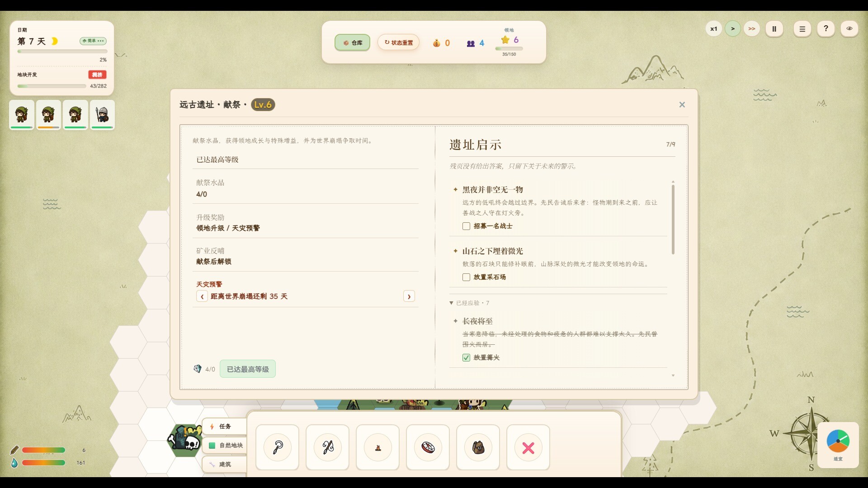Select the first green-hooded villager portrait

22,115
